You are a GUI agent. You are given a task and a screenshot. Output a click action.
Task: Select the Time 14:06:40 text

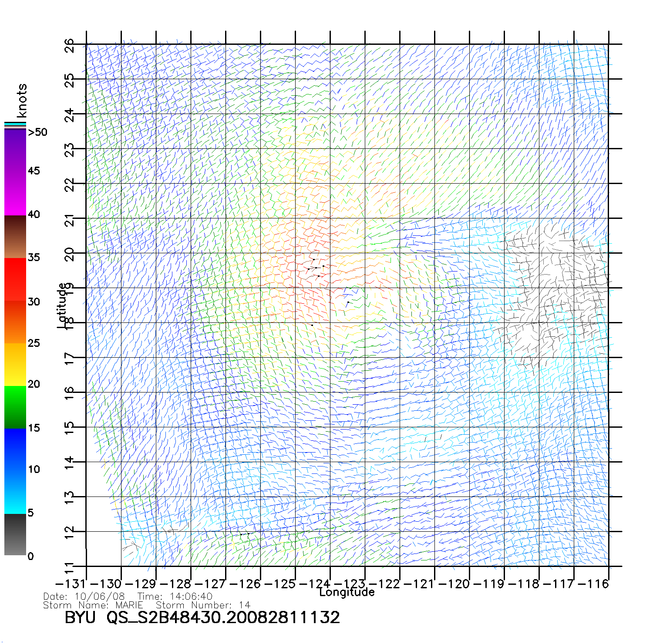(175, 597)
